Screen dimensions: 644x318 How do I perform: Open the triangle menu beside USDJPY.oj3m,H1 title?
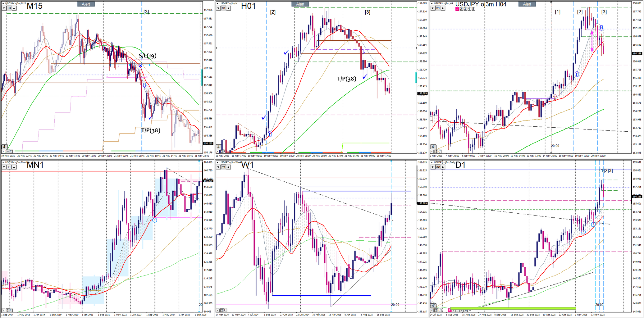(217, 3)
